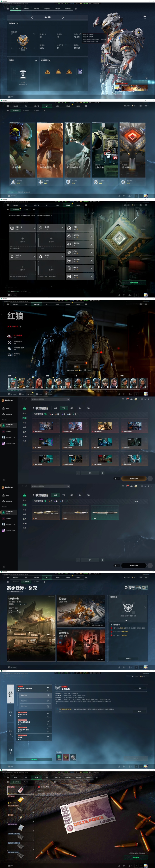
Task: Hit the thumbs-up like icon on the profile screen
Action: pyautogui.click(x=145, y=16)
